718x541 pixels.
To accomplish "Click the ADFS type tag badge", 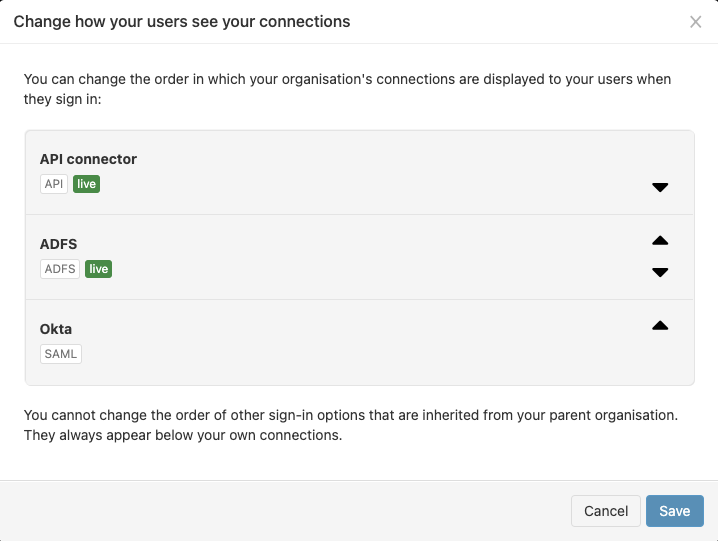I will point(60,269).
